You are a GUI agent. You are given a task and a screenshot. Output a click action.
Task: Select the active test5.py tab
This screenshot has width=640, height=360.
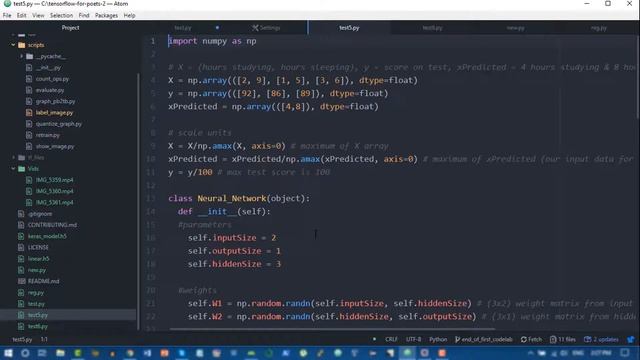(349, 28)
